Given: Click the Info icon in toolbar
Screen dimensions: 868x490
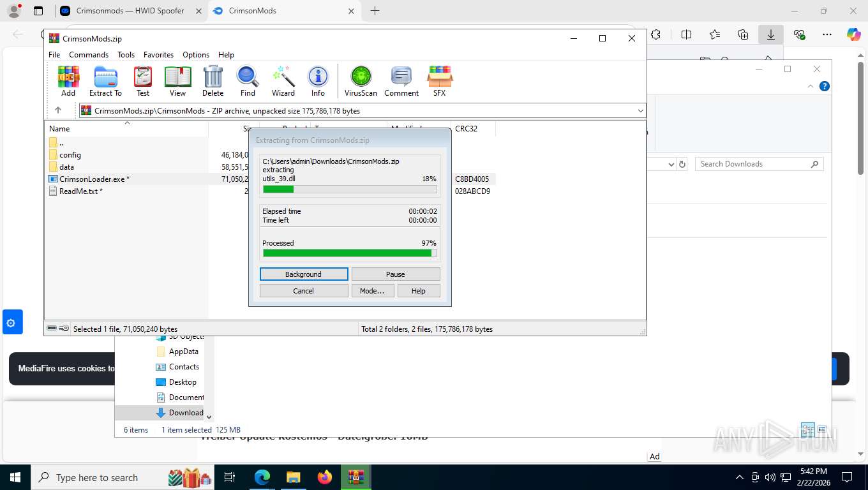Looking at the screenshot, I should tap(318, 81).
